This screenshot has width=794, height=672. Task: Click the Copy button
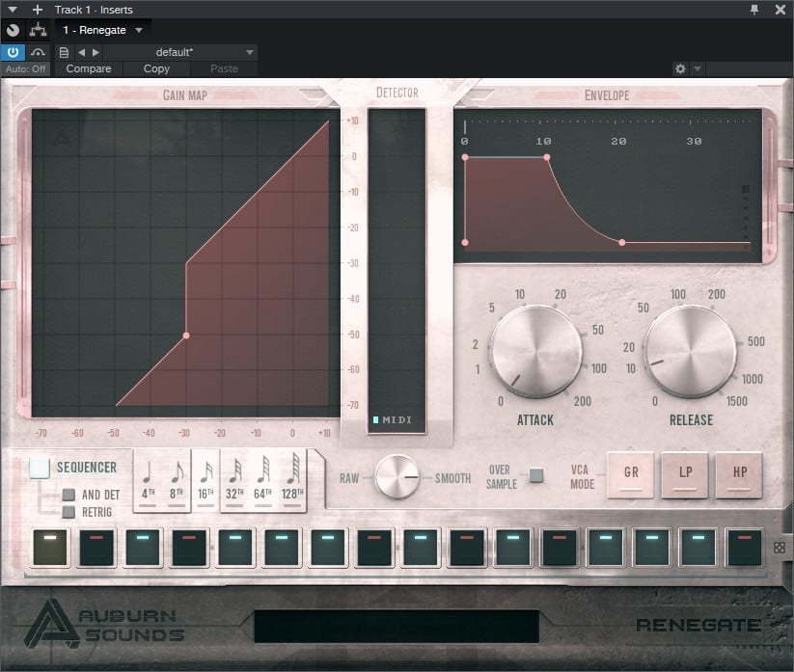pos(156,68)
